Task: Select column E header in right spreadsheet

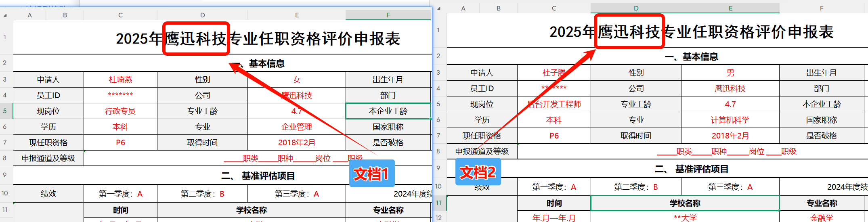Action: pyautogui.click(x=730, y=8)
